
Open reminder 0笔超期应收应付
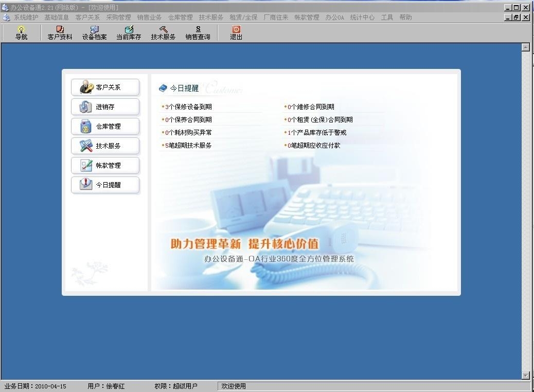pos(314,146)
